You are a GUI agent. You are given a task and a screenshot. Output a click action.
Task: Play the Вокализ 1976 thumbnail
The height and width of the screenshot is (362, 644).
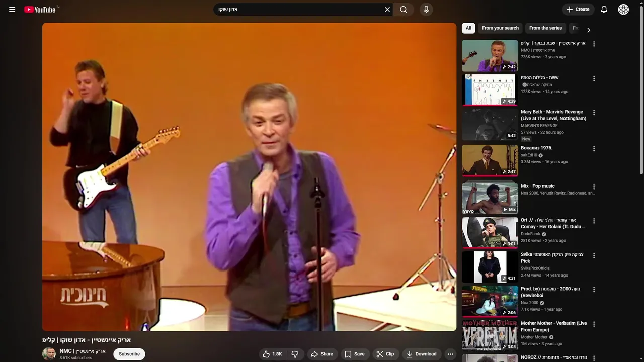490,161
